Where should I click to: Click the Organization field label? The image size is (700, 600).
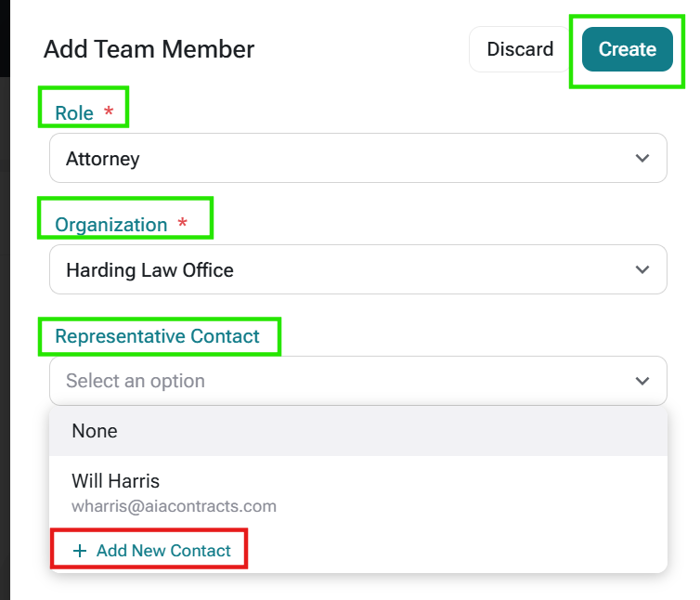[111, 224]
